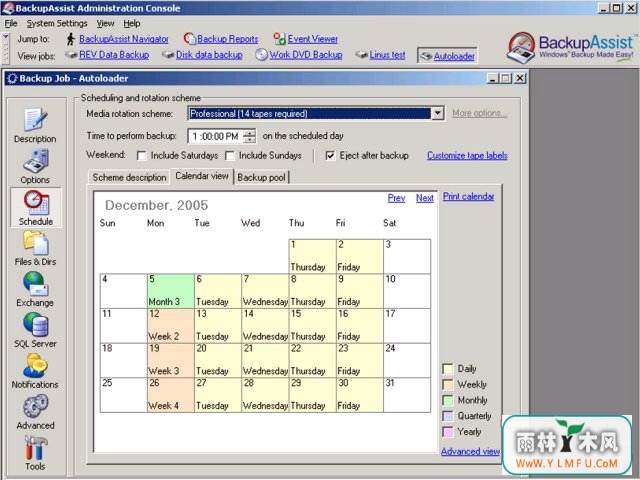Image resolution: width=640 pixels, height=480 pixels.
Task: Select the Schedule clock icon
Action: 36,202
